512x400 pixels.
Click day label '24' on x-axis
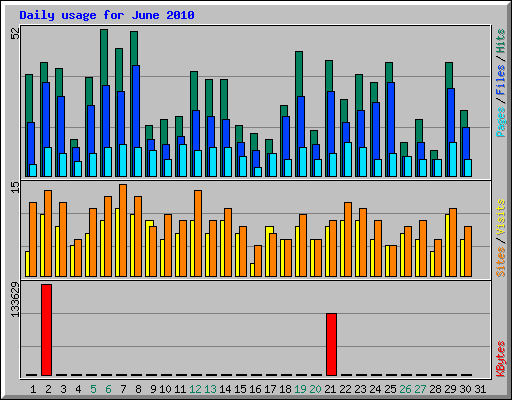coord(375,389)
